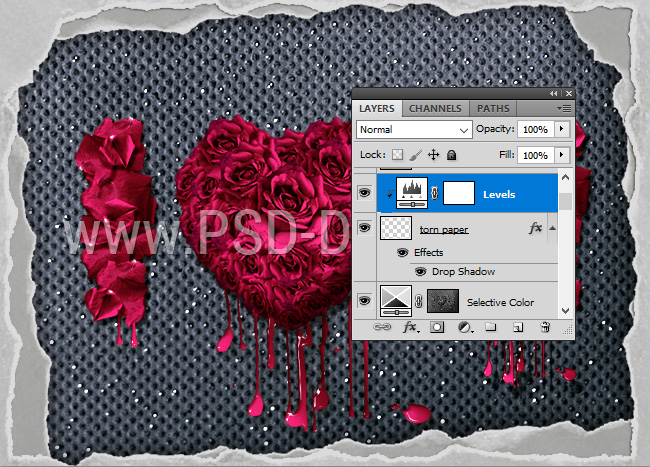The width and height of the screenshot is (650, 467).
Task: Open new fill or adjustment layer menu
Action: (465, 328)
